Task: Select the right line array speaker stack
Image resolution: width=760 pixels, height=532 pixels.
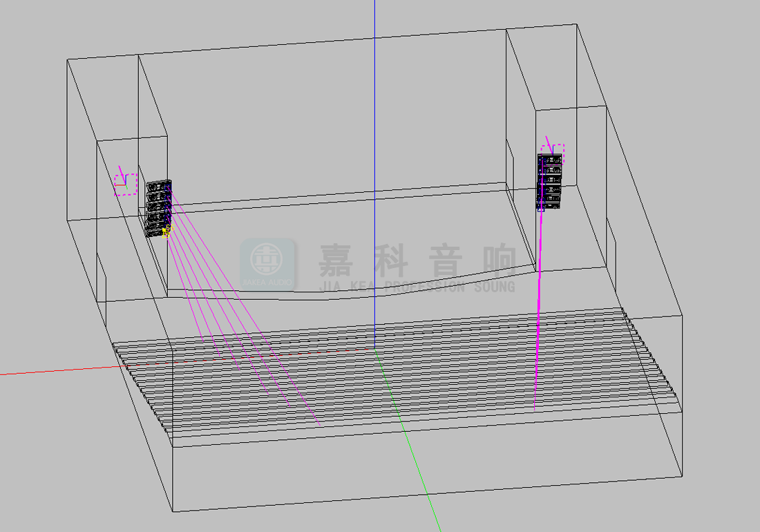Action: point(550,182)
